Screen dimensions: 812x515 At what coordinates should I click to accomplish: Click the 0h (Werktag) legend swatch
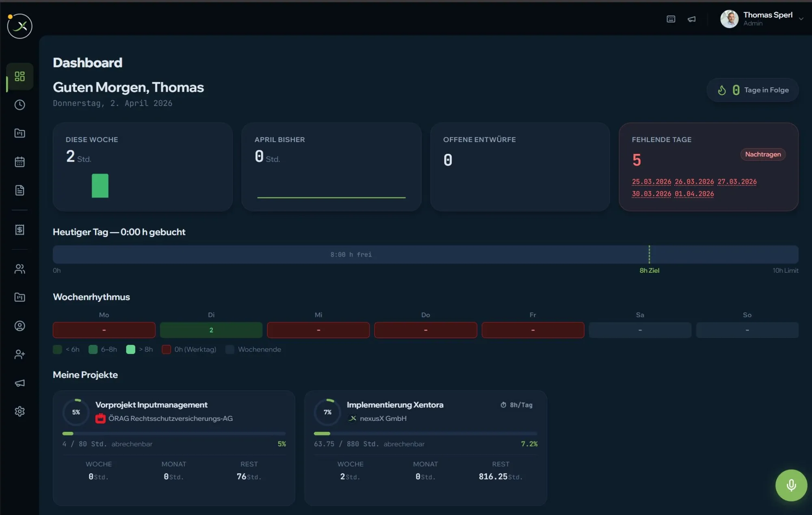(x=166, y=349)
